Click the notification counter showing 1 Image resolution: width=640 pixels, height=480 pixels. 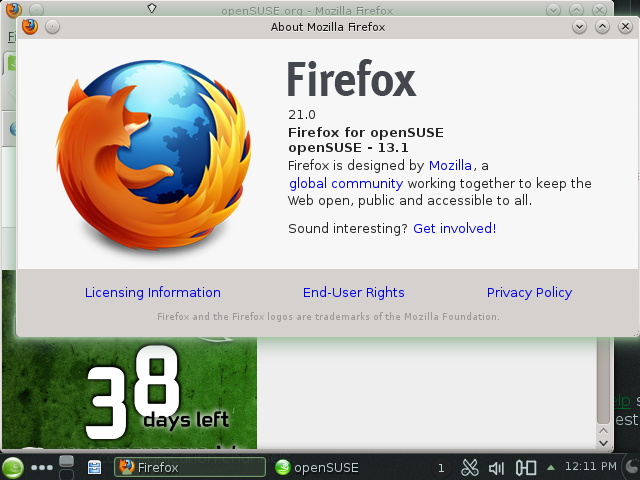(441, 468)
